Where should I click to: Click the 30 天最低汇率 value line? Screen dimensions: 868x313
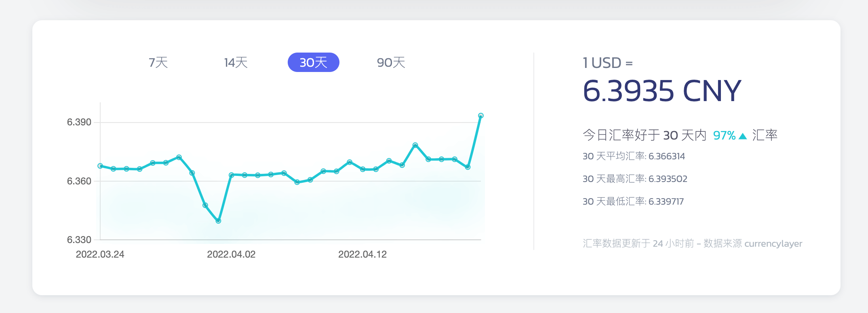(x=633, y=201)
